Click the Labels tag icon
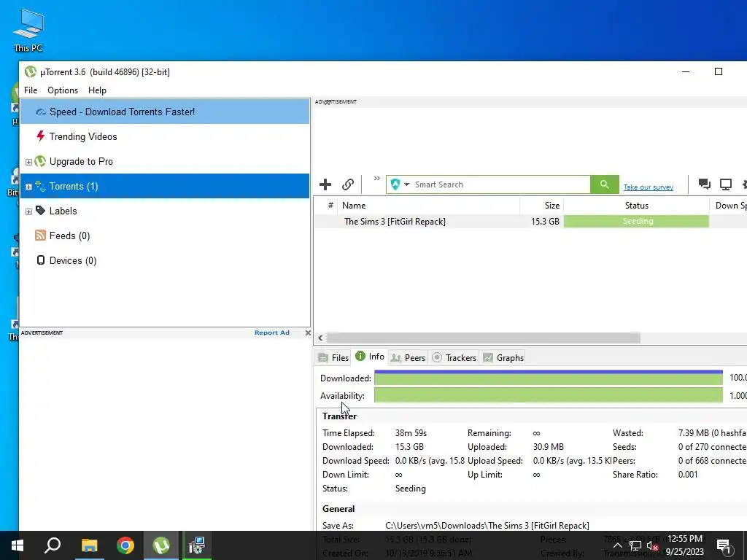 click(41, 211)
